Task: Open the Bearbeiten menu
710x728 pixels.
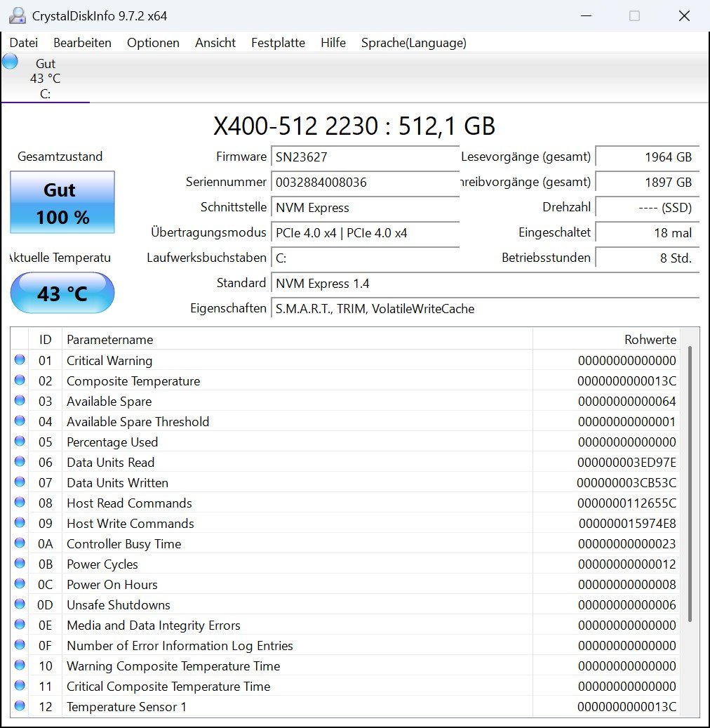Action: tap(82, 43)
